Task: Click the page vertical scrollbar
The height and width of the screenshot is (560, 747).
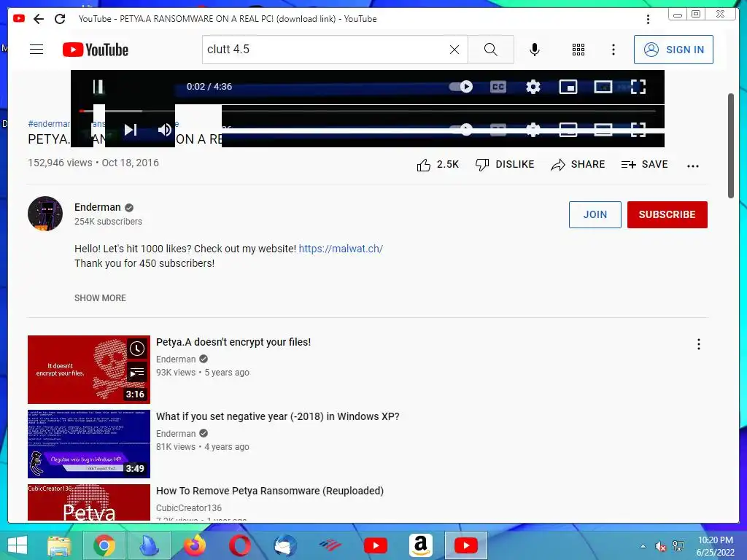Action: pyautogui.click(x=731, y=146)
